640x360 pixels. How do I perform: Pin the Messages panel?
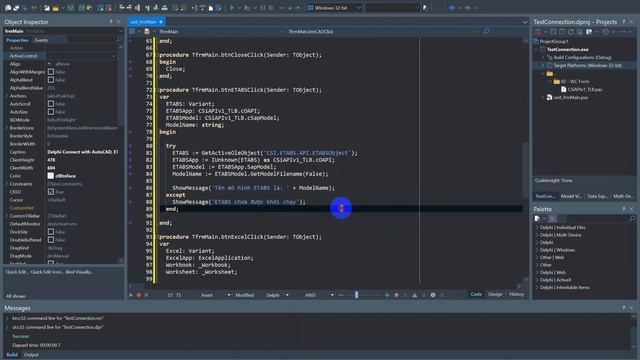(624, 308)
